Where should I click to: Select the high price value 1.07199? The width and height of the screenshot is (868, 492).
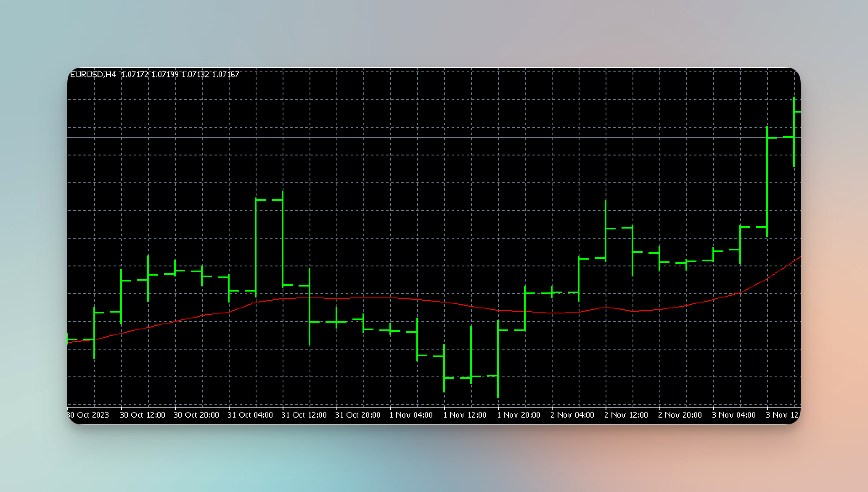pos(166,74)
